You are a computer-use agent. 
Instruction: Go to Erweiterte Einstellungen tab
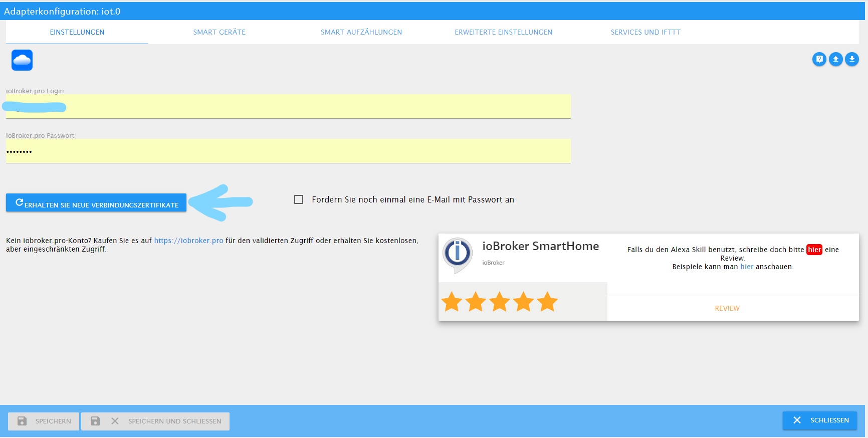[x=504, y=32]
